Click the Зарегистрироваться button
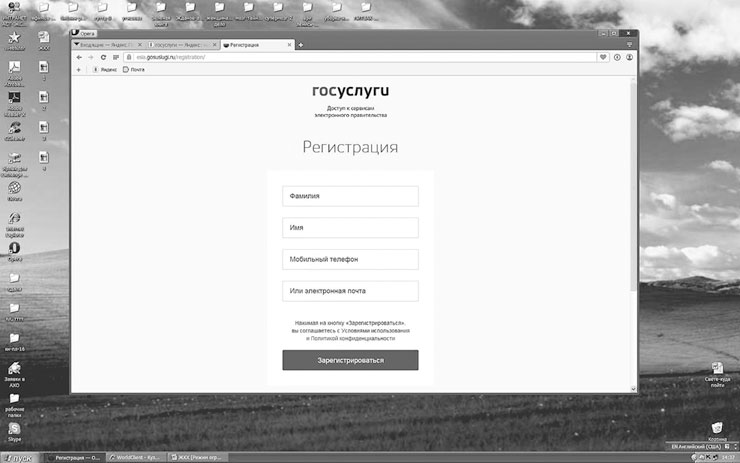740x463 pixels. pyautogui.click(x=350, y=360)
